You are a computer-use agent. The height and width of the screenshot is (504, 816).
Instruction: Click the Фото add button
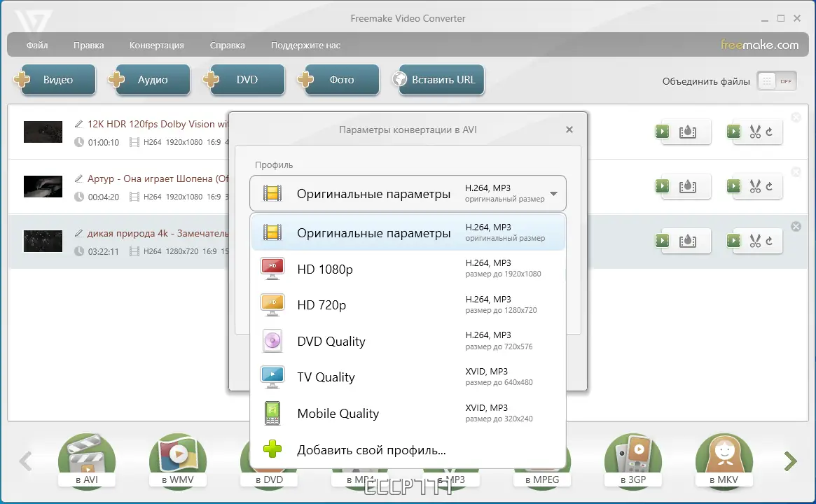click(x=338, y=80)
